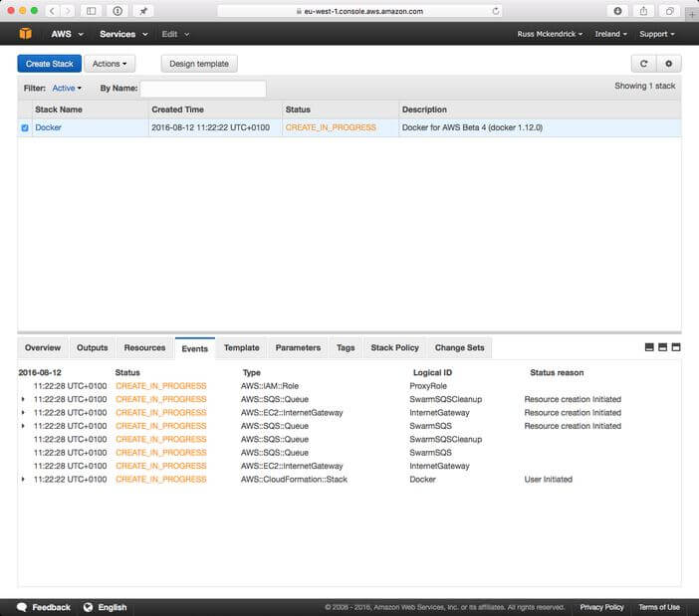Click the globe icon beside English
699x616 pixels.
88,607
